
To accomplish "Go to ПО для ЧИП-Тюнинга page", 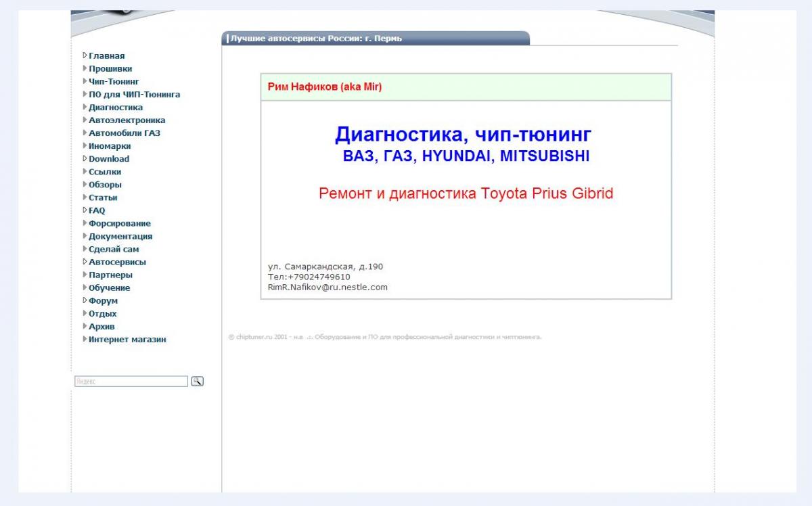I will [134, 95].
